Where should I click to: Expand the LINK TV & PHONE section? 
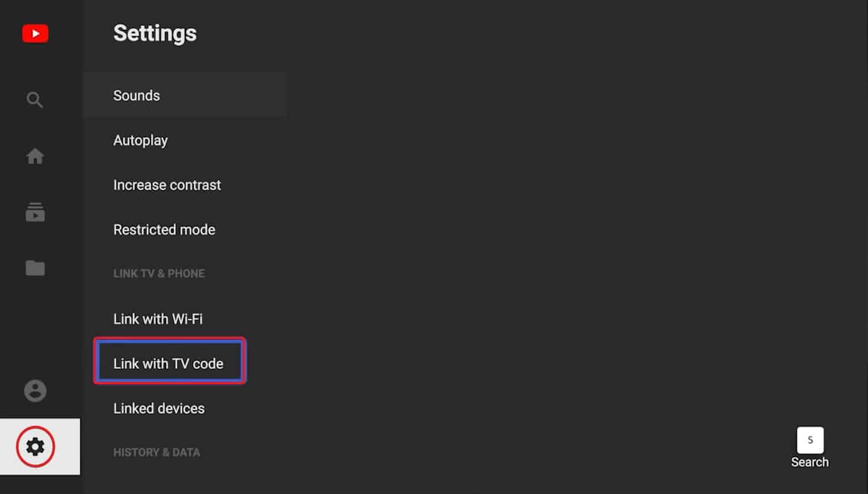click(x=159, y=273)
